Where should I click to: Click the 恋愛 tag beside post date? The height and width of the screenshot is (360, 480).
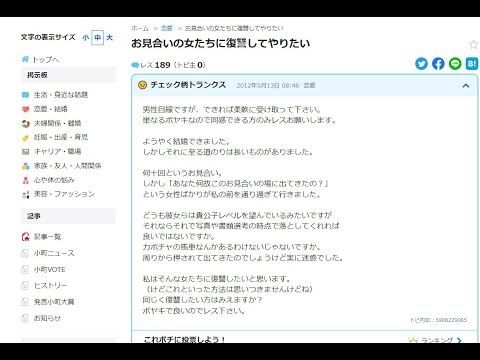[309, 86]
